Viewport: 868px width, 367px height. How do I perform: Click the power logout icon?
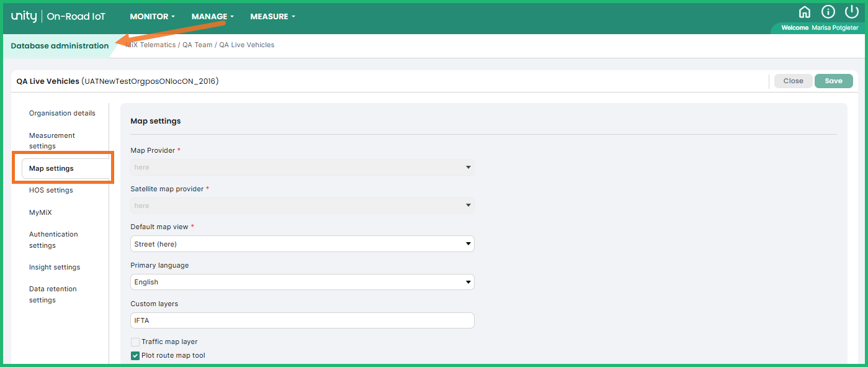coord(852,12)
